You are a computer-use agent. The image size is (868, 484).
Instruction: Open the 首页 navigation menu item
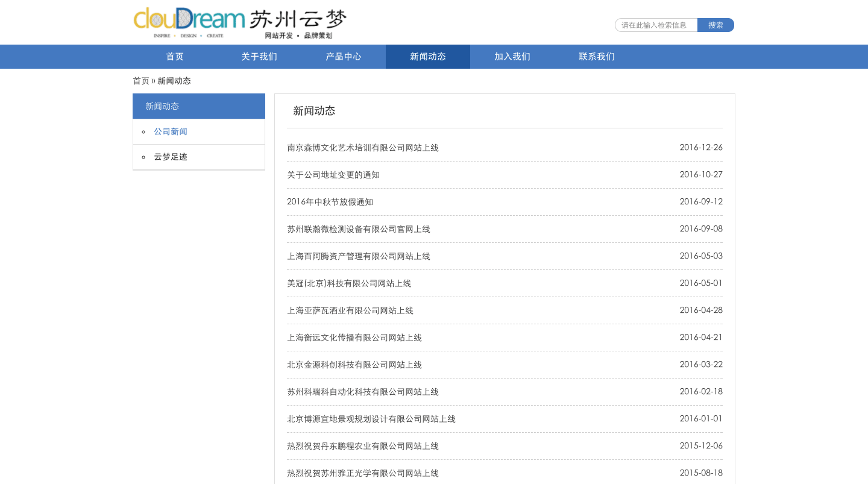(175, 57)
